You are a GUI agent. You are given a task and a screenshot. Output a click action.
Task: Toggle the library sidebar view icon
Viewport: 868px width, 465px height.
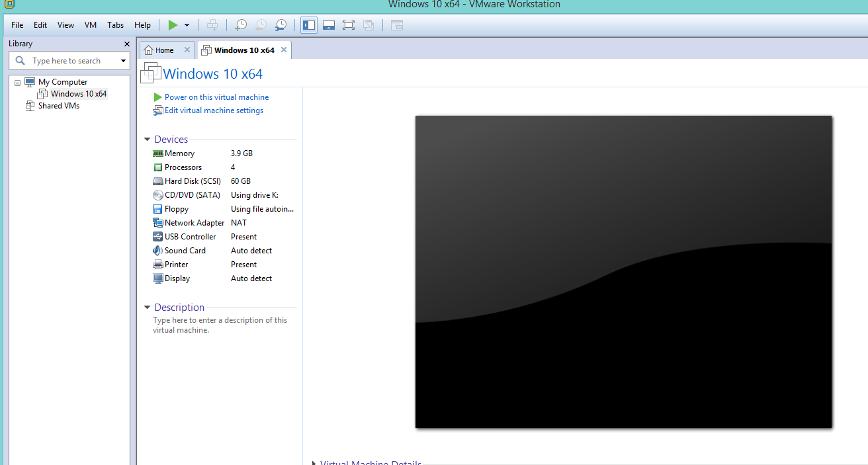coord(309,25)
